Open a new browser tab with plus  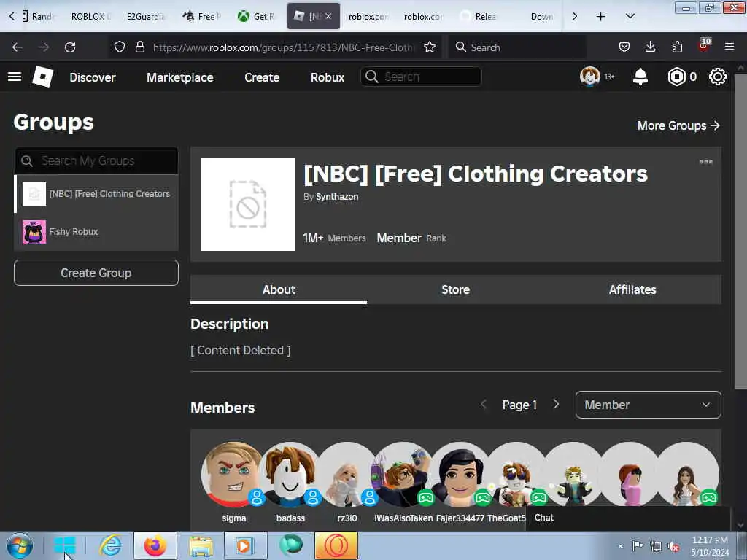[x=601, y=17]
